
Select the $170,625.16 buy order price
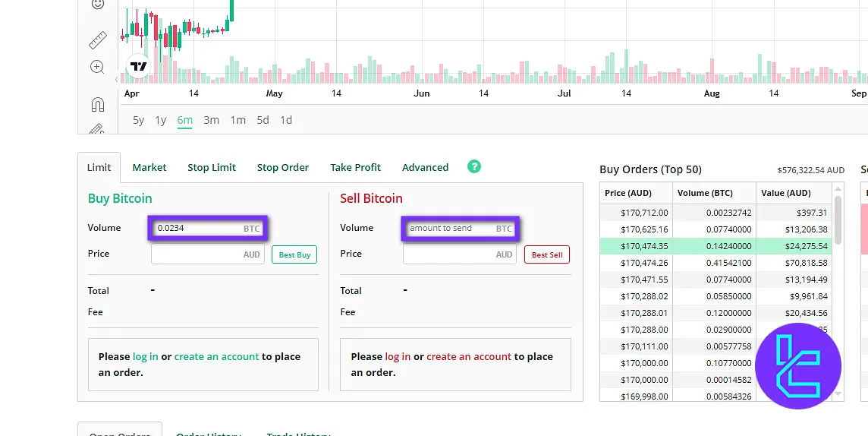click(x=644, y=229)
